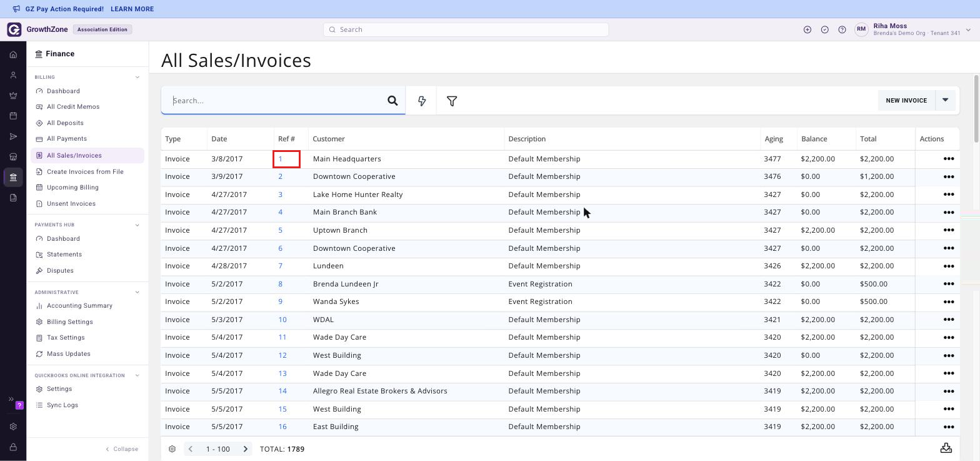Open Billing Settings

[70, 322]
